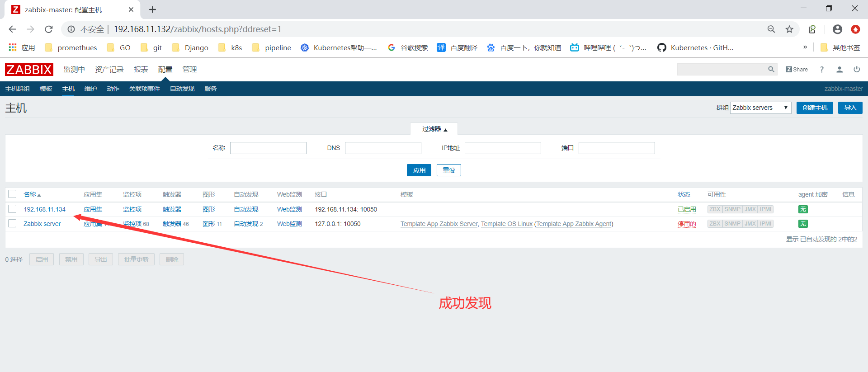The height and width of the screenshot is (372, 868).
Task: Click the browser address bar URL
Action: [198, 29]
